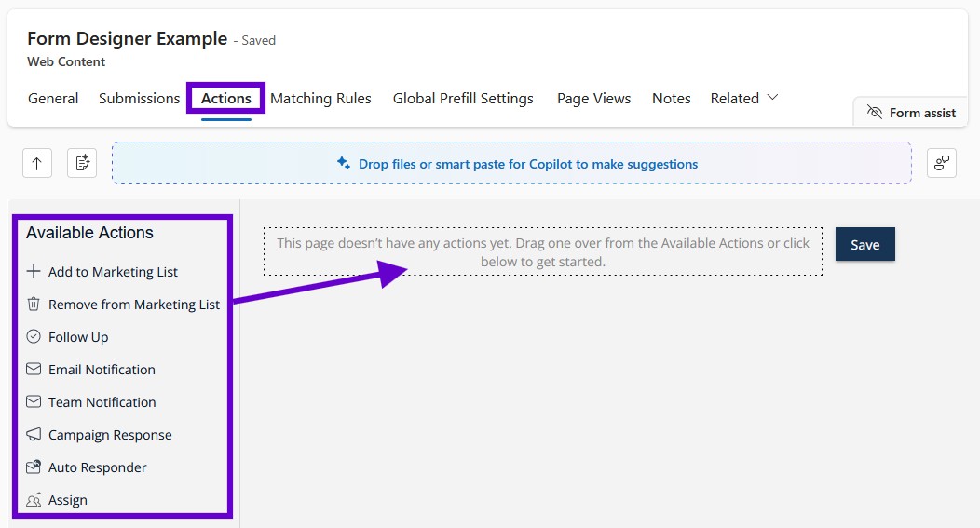This screenshot has width=980, height=528.
Task: Click the Copilot drop files suggestion area
Action: 511,163
